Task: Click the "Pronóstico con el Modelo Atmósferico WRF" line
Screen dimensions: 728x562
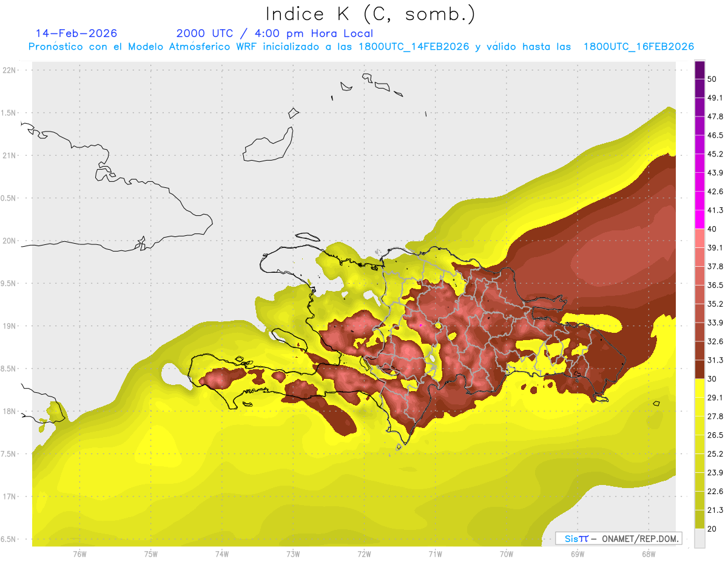Action: tap(361, 47)
